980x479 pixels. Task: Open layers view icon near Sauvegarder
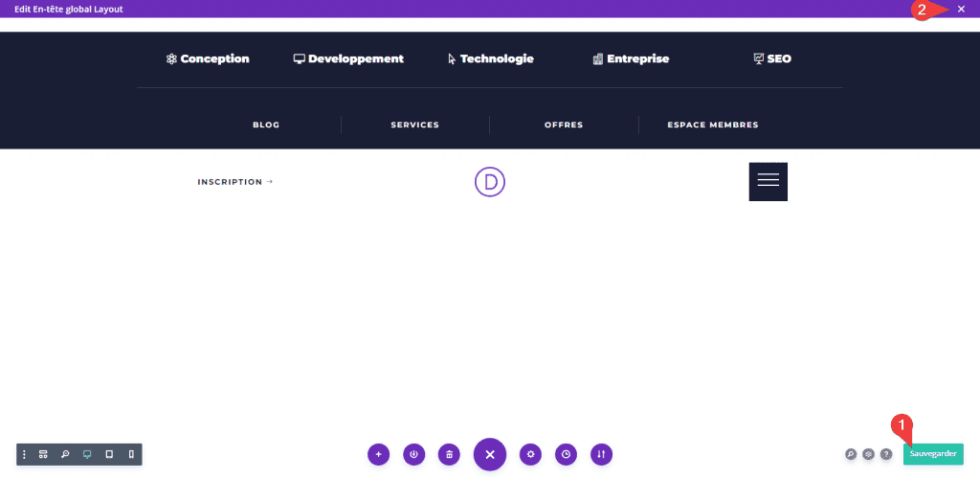tap(868, 455)
